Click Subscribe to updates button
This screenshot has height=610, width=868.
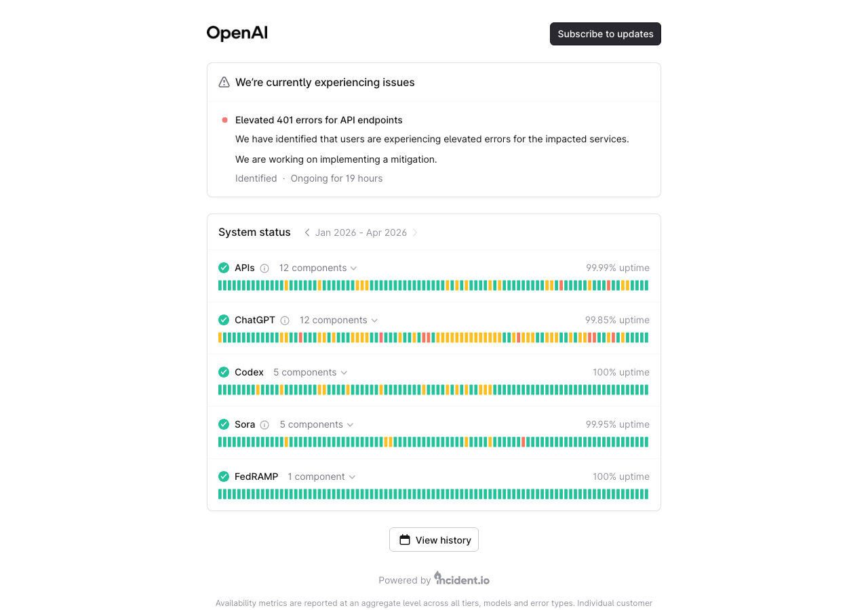[x=605, y=34]
